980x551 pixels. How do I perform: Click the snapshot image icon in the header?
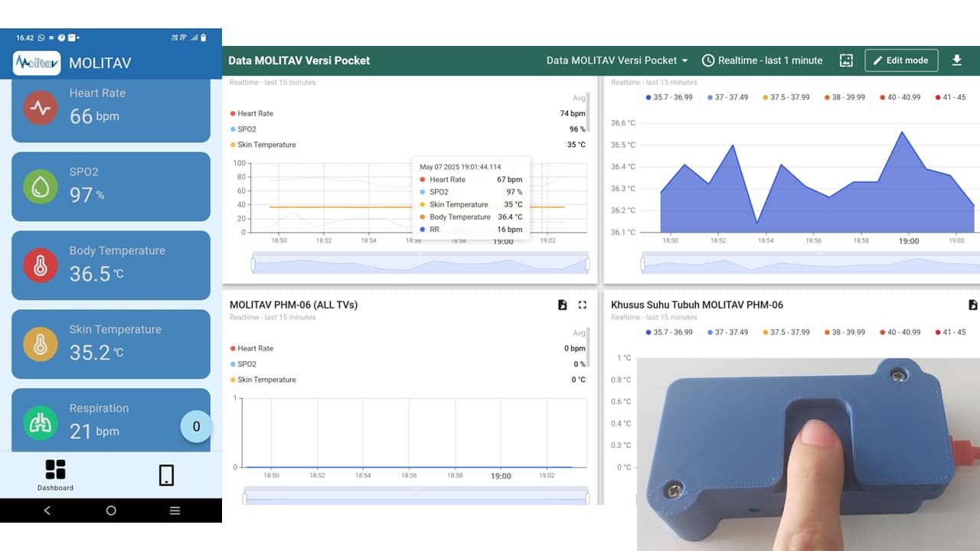845,60
